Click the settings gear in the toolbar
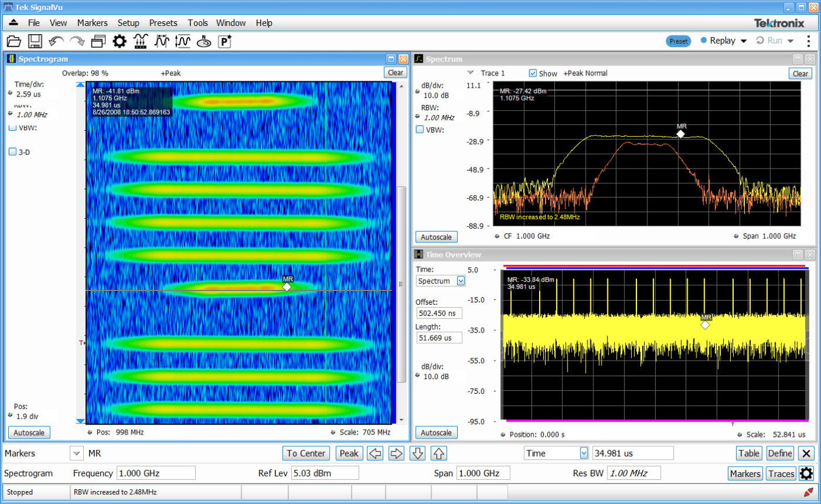 pyautogui.click(x=118, y=41)
